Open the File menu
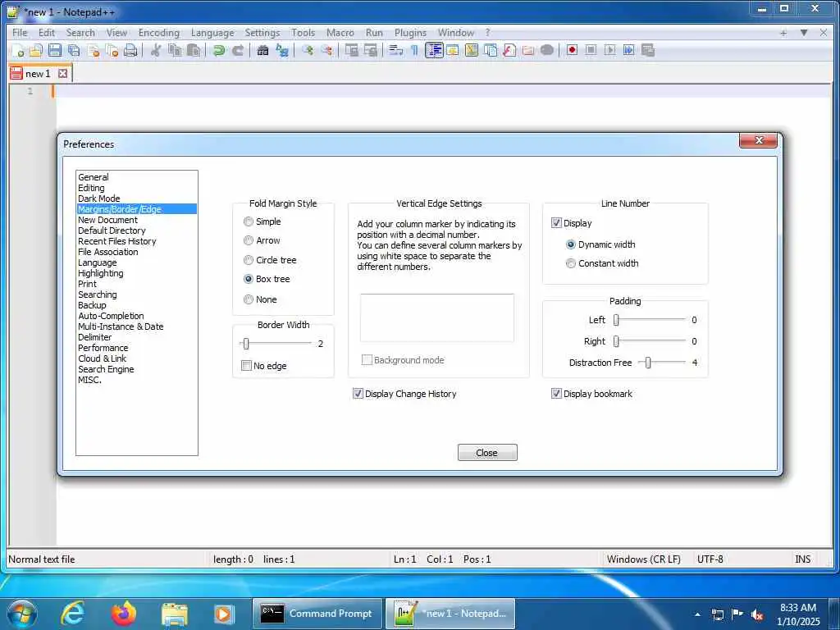 20,33
